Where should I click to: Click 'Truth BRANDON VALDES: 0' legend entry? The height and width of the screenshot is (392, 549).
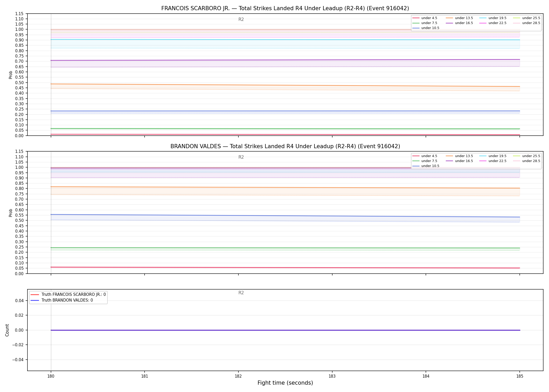coord(62,300)
